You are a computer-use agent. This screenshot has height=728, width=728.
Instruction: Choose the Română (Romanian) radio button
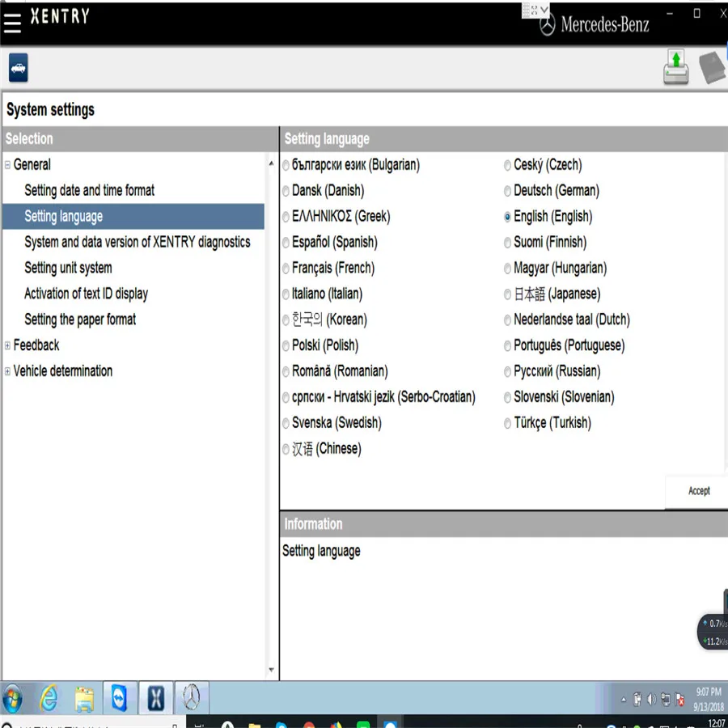[286, 372]
